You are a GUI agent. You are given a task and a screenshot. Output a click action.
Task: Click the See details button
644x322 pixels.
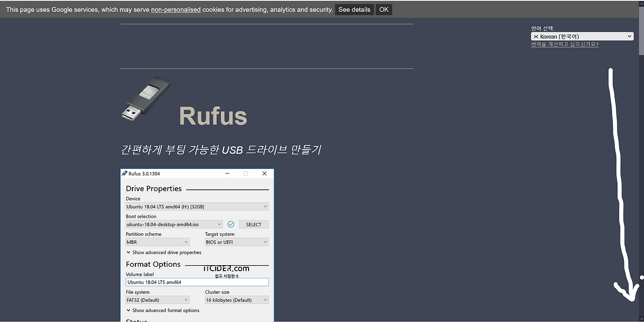pos(354,9)
